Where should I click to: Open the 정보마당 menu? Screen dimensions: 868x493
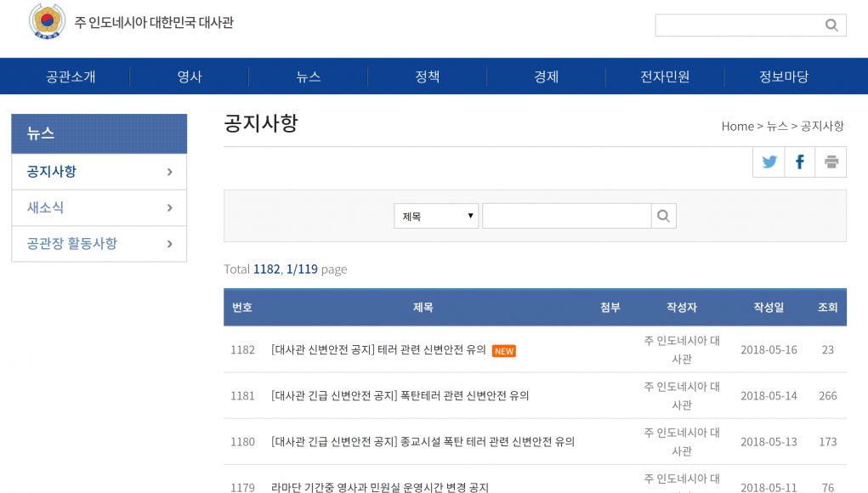pyautogui.click(x=784, y=76)
